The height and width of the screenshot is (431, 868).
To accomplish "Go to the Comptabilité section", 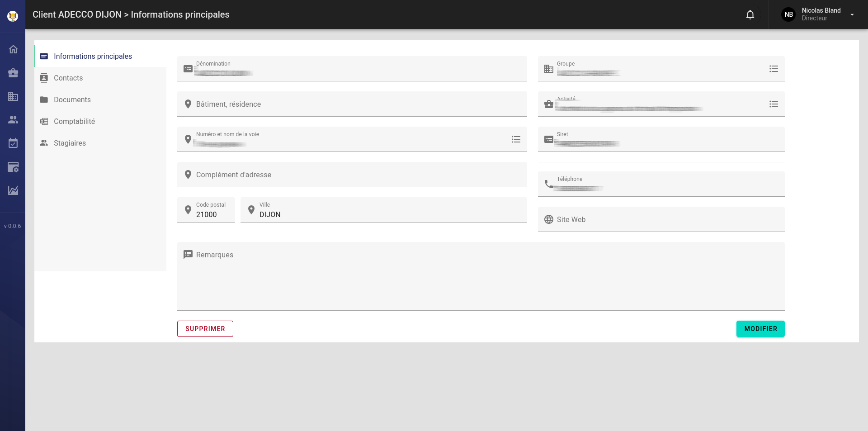I will tap(74, 121).
